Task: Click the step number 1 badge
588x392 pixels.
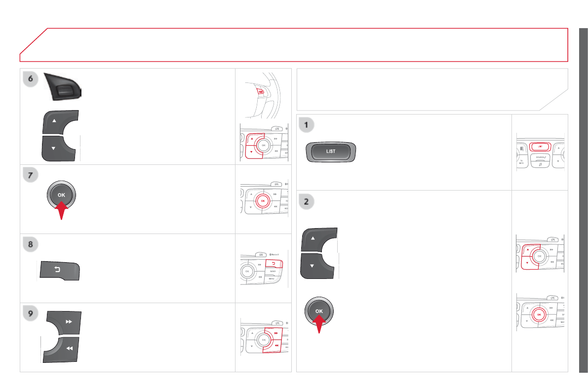Action: (x=308, y=126)
